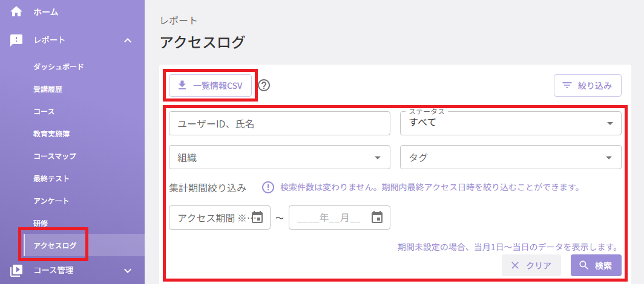
Task: Open ダッシュボード menu item
Action: coord(59,66)
